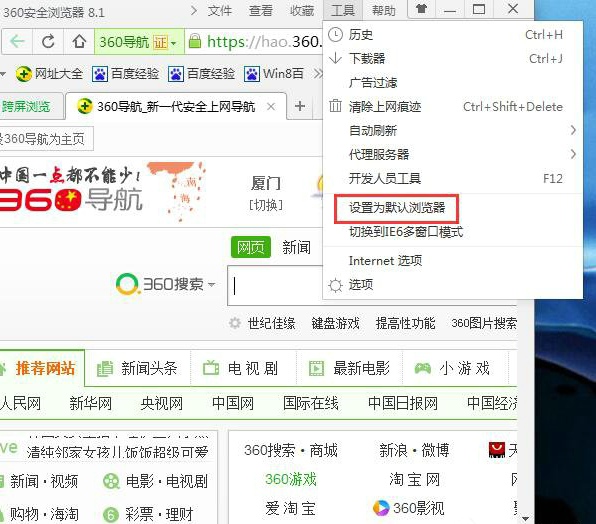Reload the page with the refresh icon
The width and height of the screenshot is (596, 524).
(x=48, y=41)
